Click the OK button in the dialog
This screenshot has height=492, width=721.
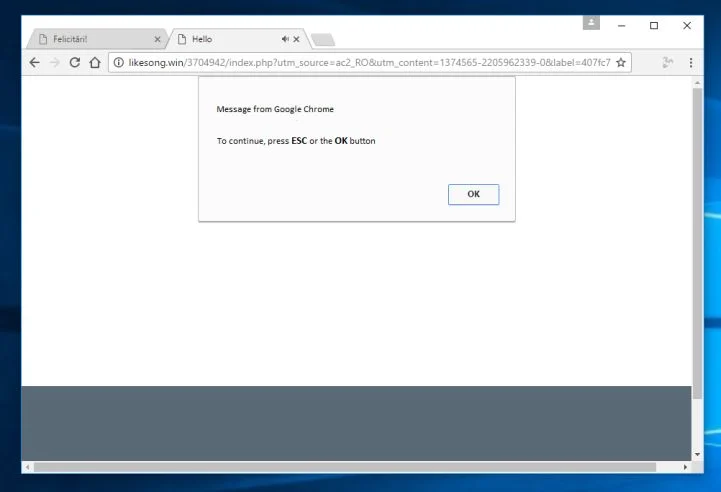(473, 194)
